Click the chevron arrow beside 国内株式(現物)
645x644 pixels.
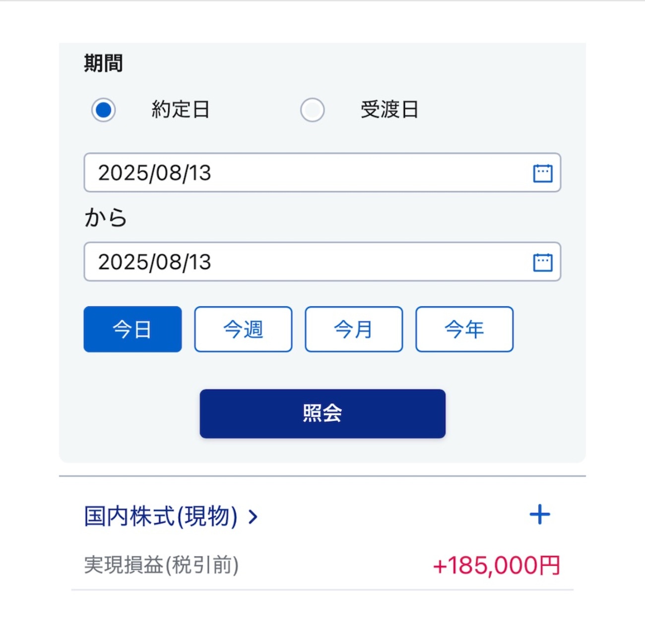click(x=253, y=517)
